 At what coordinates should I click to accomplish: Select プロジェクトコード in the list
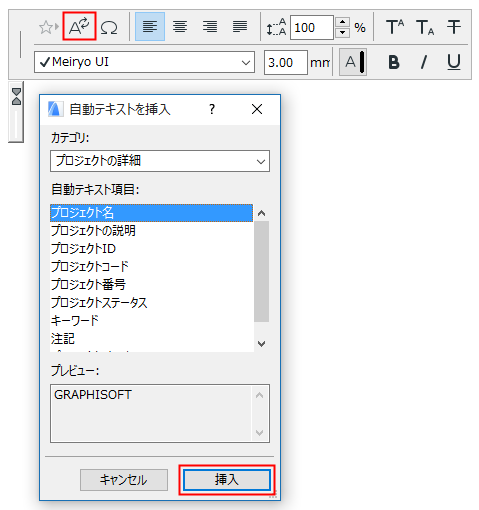pyautogui.click(x=151, y=267)
